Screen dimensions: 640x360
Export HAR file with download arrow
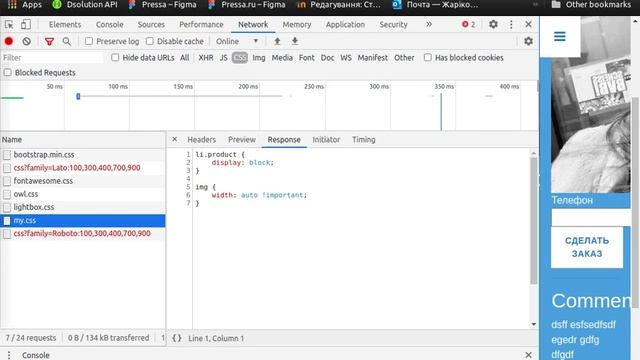(295, 41)
